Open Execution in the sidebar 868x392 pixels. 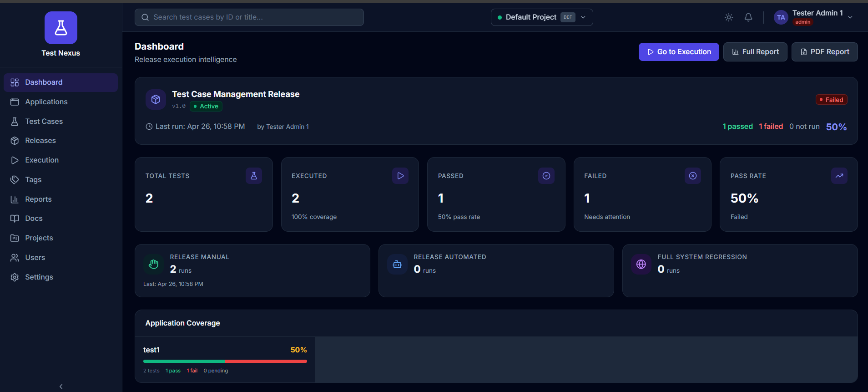coord(61,160)
